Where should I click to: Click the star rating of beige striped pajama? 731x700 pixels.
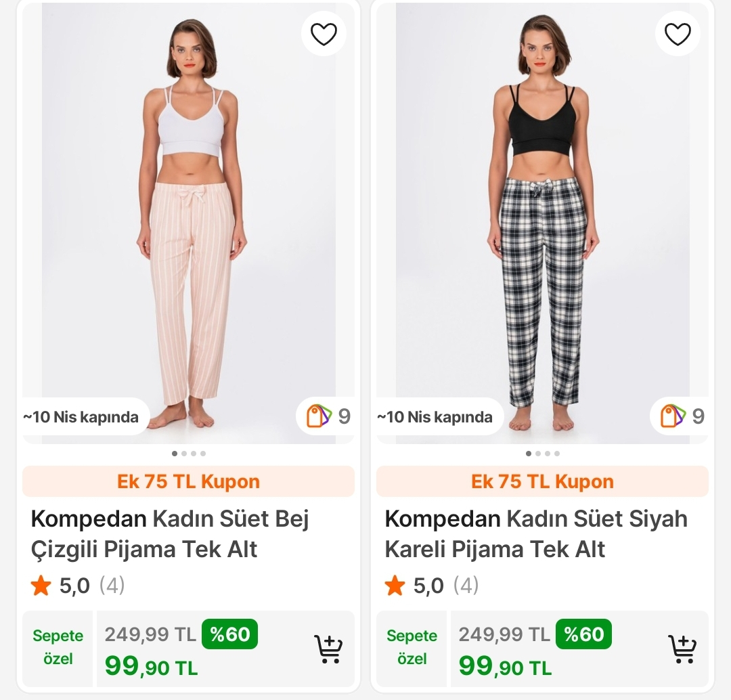point(77,586)
